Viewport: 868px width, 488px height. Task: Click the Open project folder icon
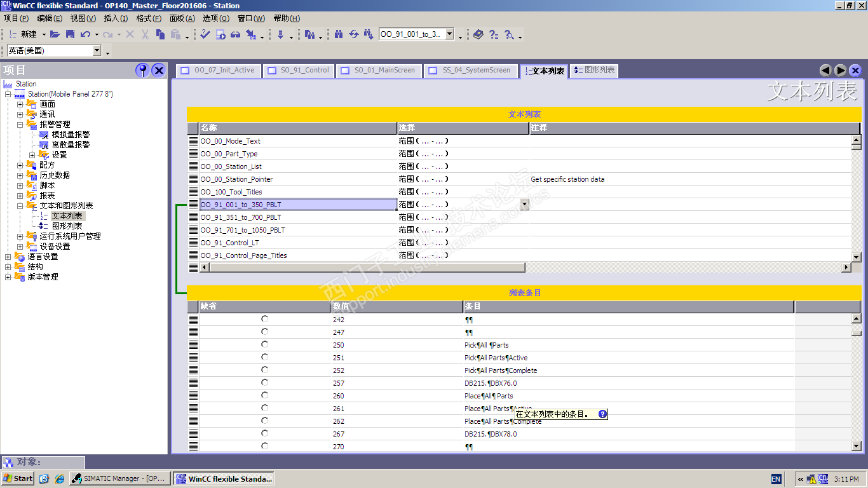(55, 34)
